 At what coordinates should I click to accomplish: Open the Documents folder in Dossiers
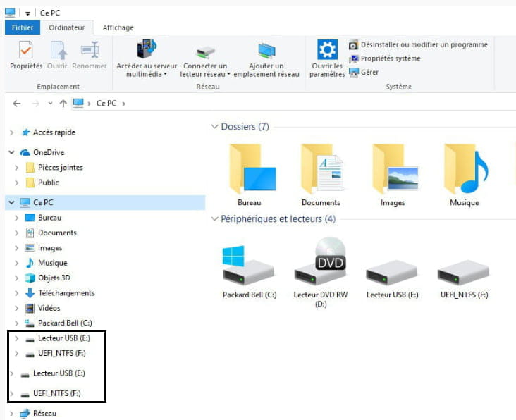[x=321, y=175]
